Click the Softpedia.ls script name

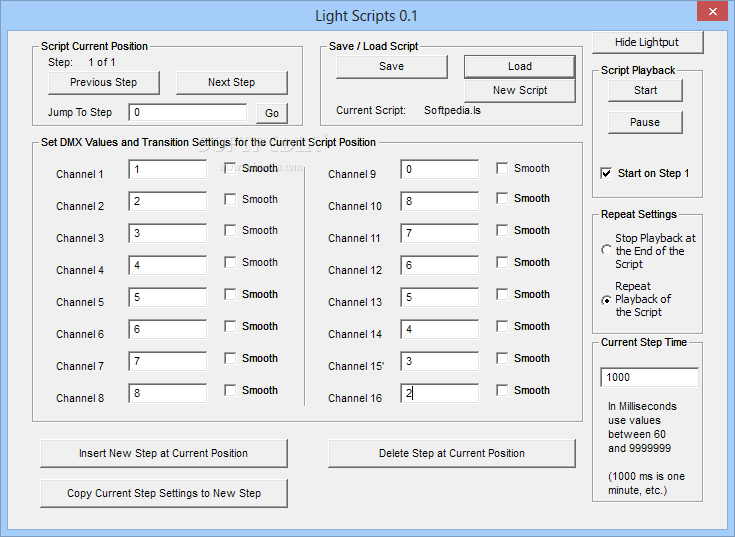(452, 111)
